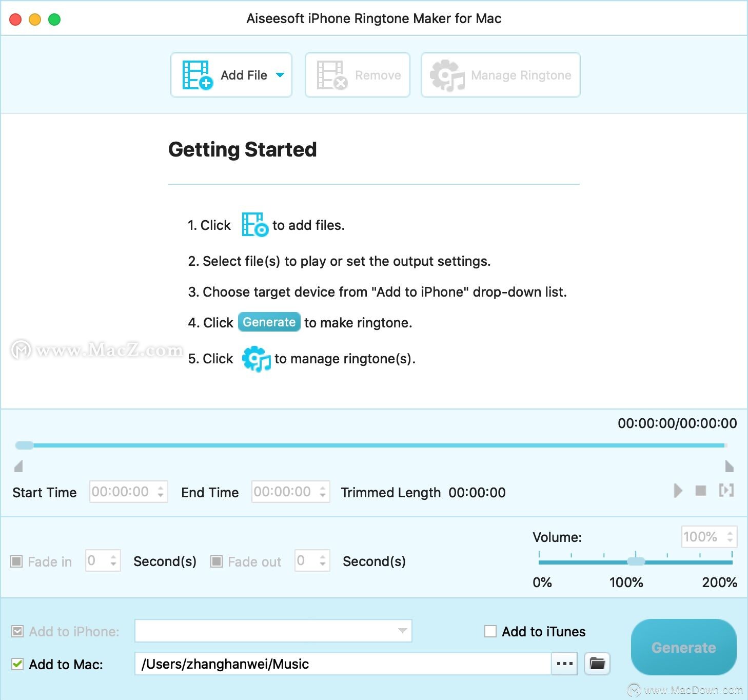Toggle the Add to iPhone checkbox

[x=17, y=631]
